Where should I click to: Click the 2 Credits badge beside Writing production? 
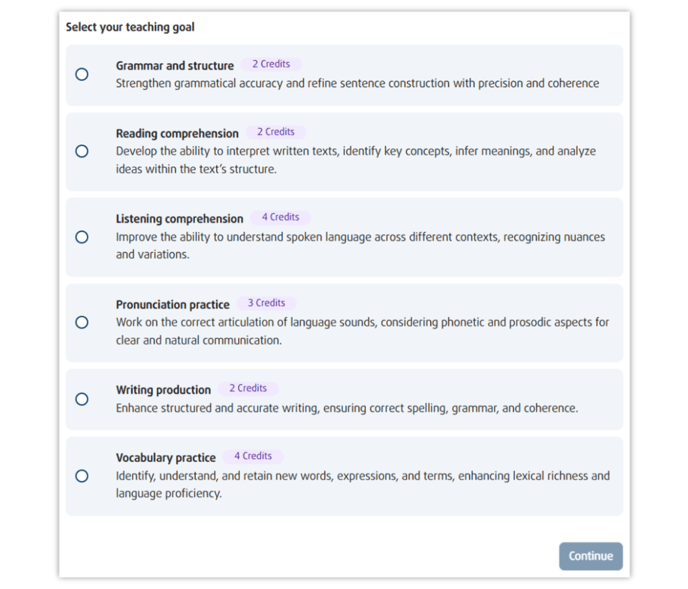point(248,388)
